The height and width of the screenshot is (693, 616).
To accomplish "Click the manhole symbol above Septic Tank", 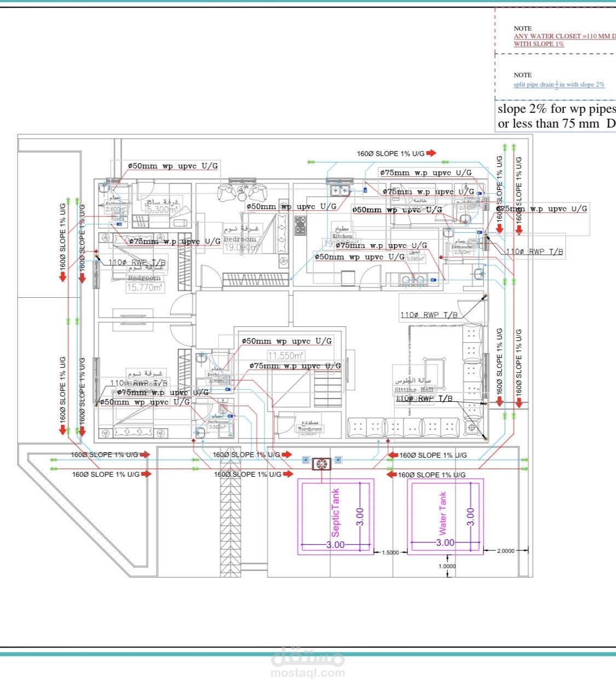I will (321, 464).
